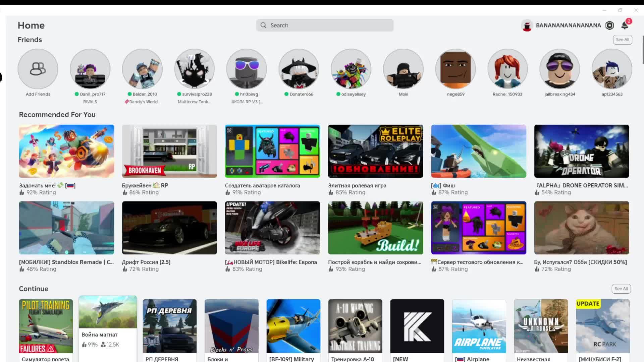Open the Elite Roleplay game thumbnail
Viewport: 644px width, 362px height.
375,151
